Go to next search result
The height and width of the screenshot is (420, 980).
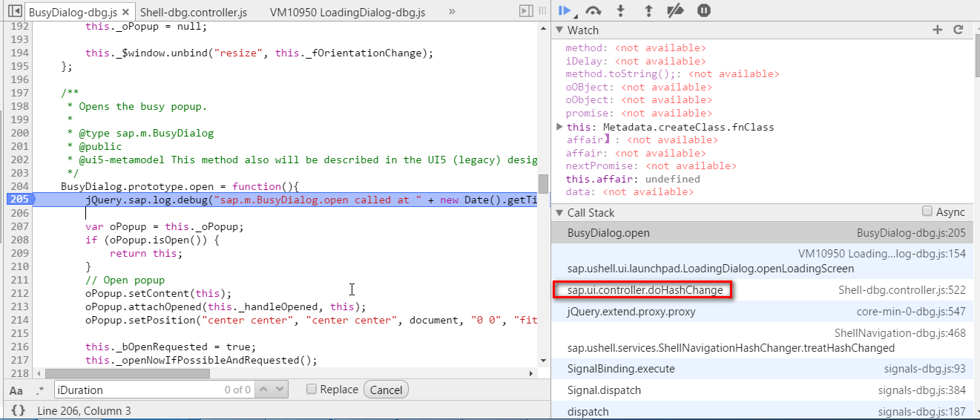tap(280, 390)
